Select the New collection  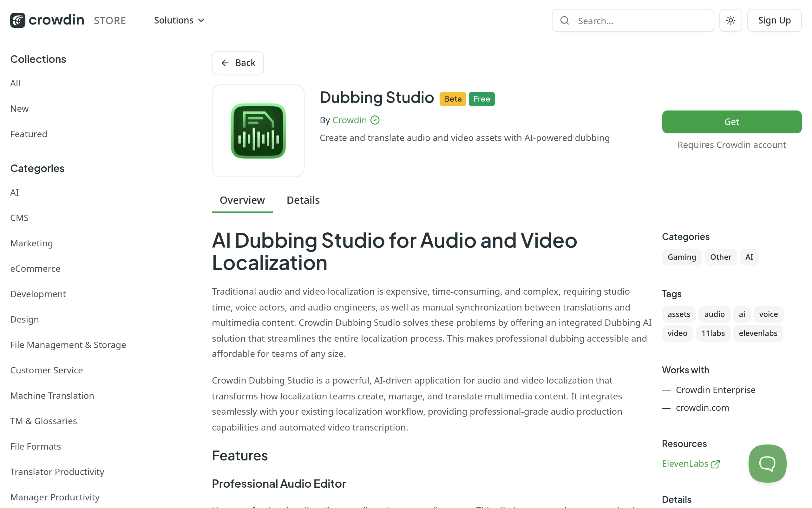pyautogui.click(x=19, y=109)
